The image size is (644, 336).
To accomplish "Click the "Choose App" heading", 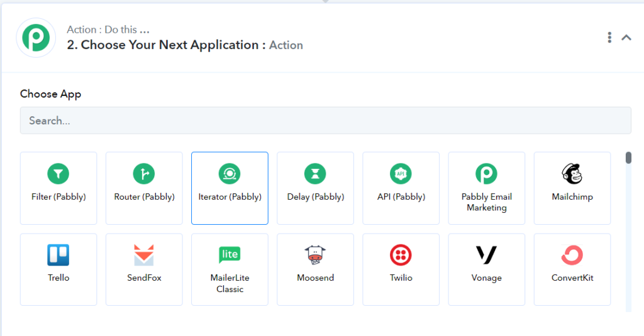I will 50,94.
